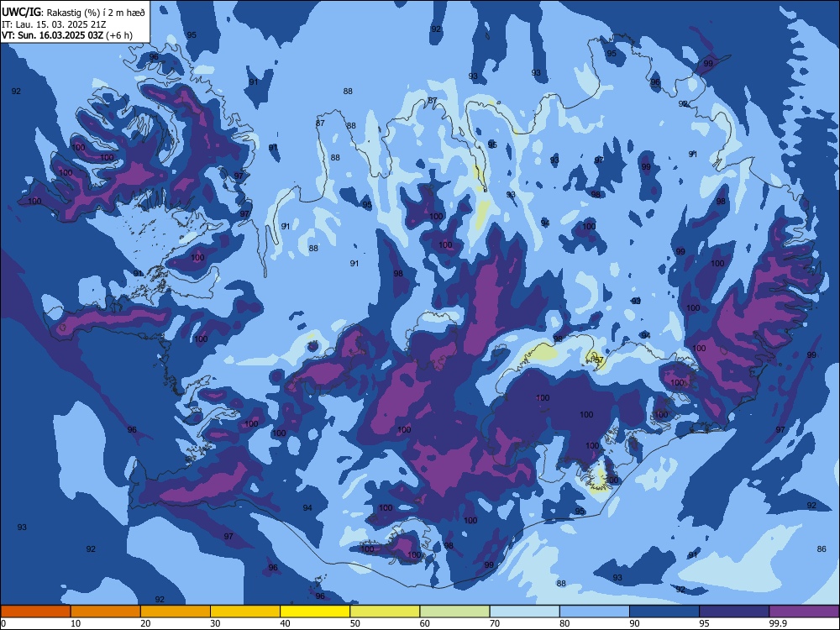The image size is (840, 630).
Task: Click the '70' tick label in the legend bar
Action: point(495,623)
